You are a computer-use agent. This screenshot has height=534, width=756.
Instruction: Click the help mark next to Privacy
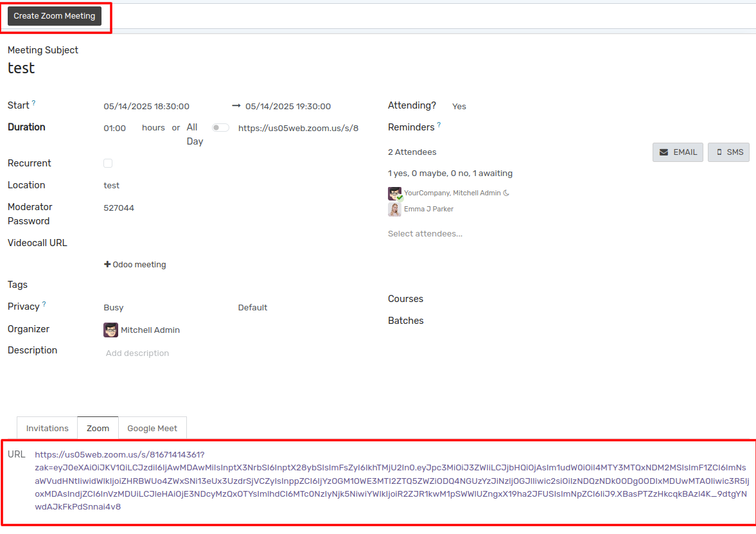point(44,305)
